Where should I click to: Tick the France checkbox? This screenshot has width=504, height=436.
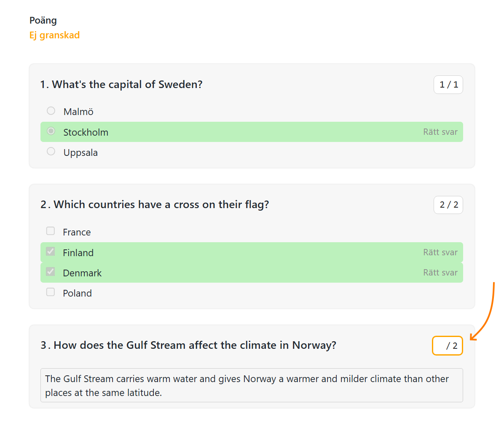click(x=51, y=231)
